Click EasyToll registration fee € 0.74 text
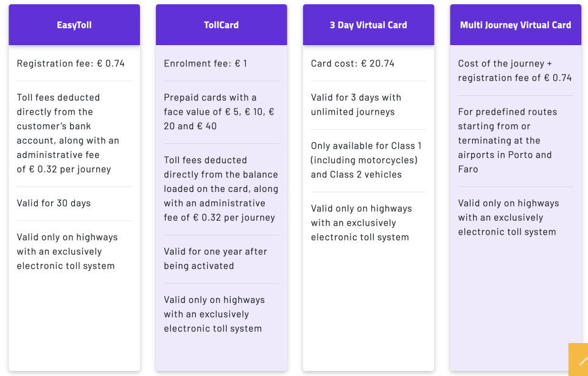This screenshot has height=376, width=588. 71,63
